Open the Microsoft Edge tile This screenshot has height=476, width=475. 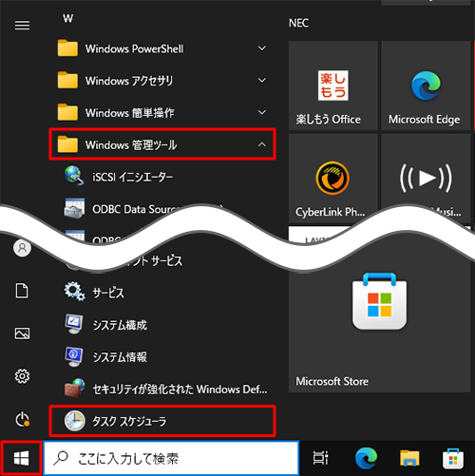(426, 86)
